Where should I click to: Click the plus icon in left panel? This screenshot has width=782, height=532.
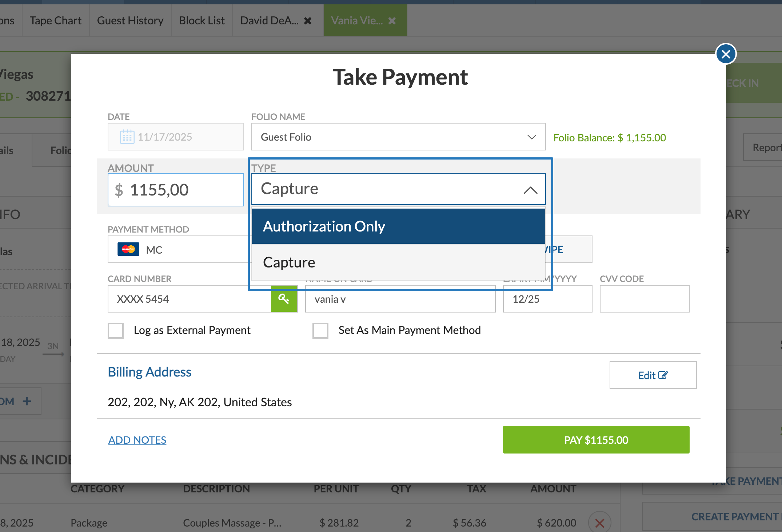click(x=27, y=401)
